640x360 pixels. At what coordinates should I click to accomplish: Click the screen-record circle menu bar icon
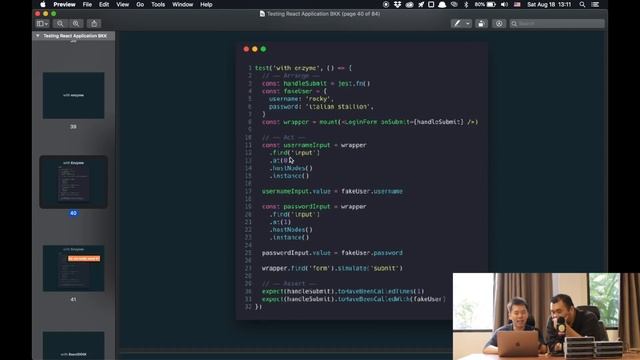tap(386, 4)
